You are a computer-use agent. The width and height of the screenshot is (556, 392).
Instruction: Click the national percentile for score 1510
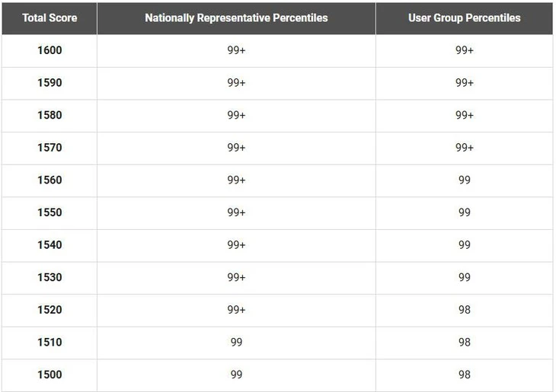pos(236,342)
